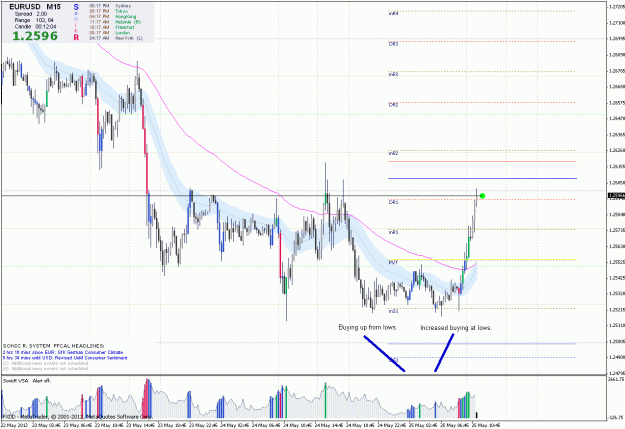Select the left blue trendline arrow object
Viewport: 625px width, 429px height.
[x=384, y=354]
